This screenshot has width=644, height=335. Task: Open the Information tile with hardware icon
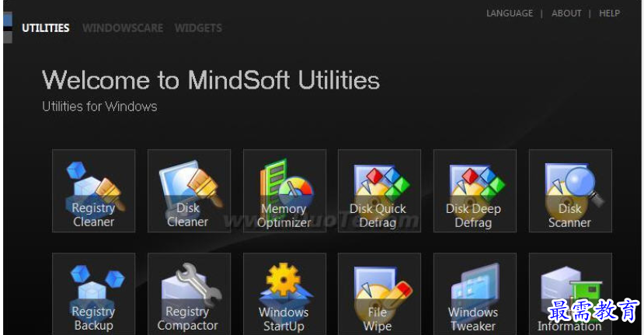[x=570, y=294]
